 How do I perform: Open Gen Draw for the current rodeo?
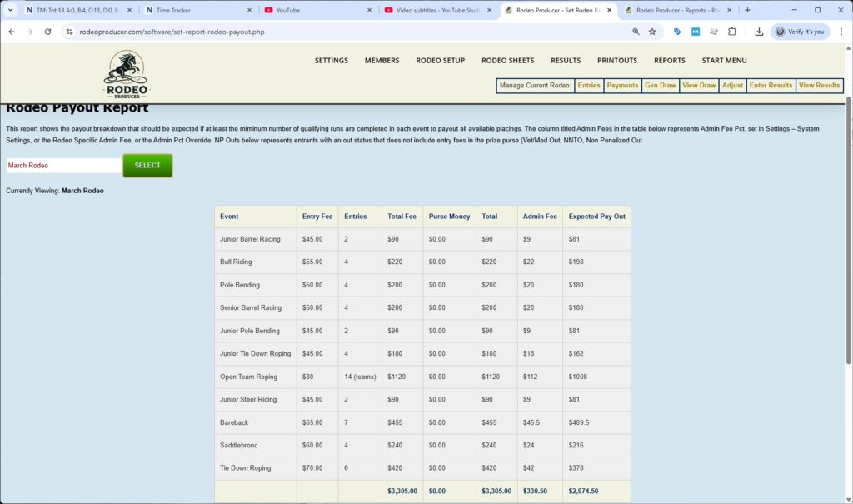[x=660, y=85]
